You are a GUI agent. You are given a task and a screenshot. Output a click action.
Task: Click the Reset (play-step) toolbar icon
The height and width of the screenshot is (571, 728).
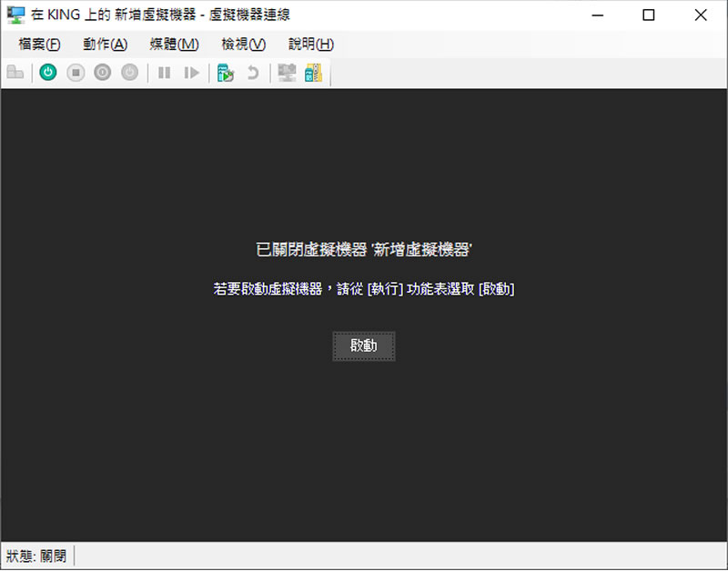pos(191,73)
